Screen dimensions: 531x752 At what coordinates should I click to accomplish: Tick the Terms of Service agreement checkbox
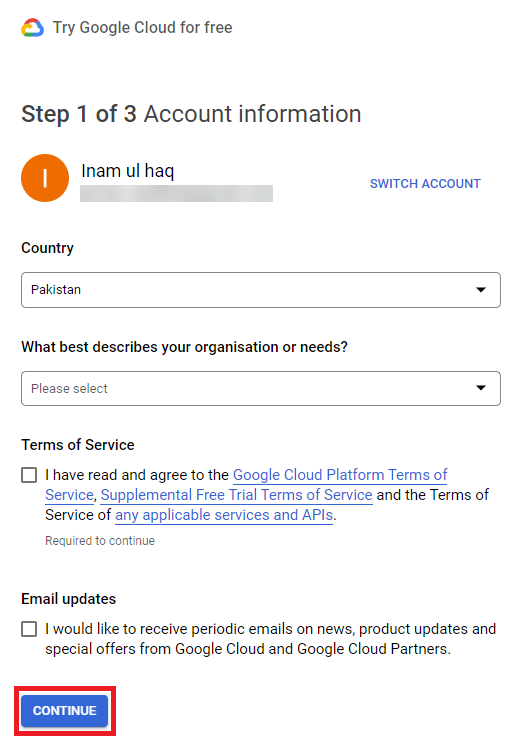coord(29,475)
